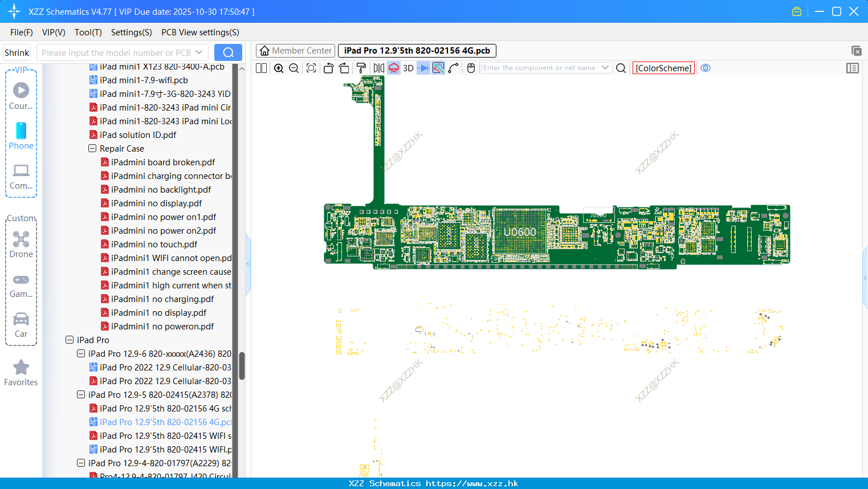Rotate the board counterclockwise
This screenshot has width=868, height=489.
[328, 68]
